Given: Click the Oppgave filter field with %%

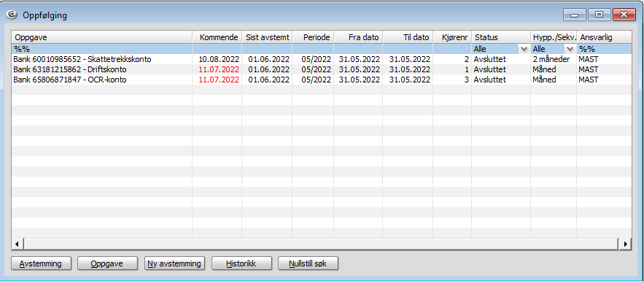Looking at the screenshot, I should [102, 49].
